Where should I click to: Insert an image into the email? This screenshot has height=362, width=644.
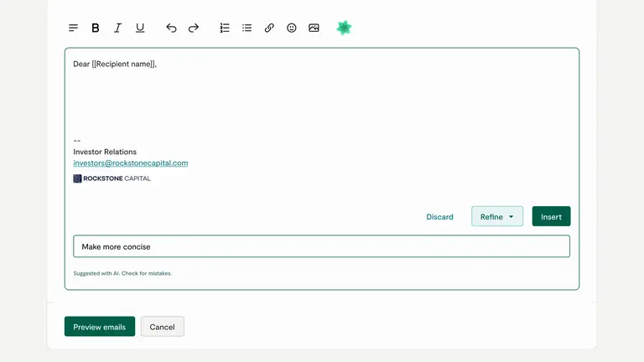[x=314, y=28]
